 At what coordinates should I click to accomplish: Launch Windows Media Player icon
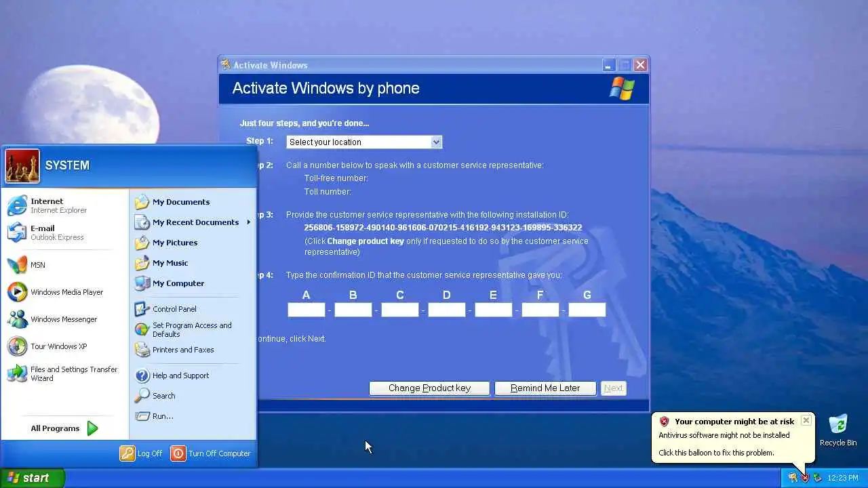coord(17,292)
